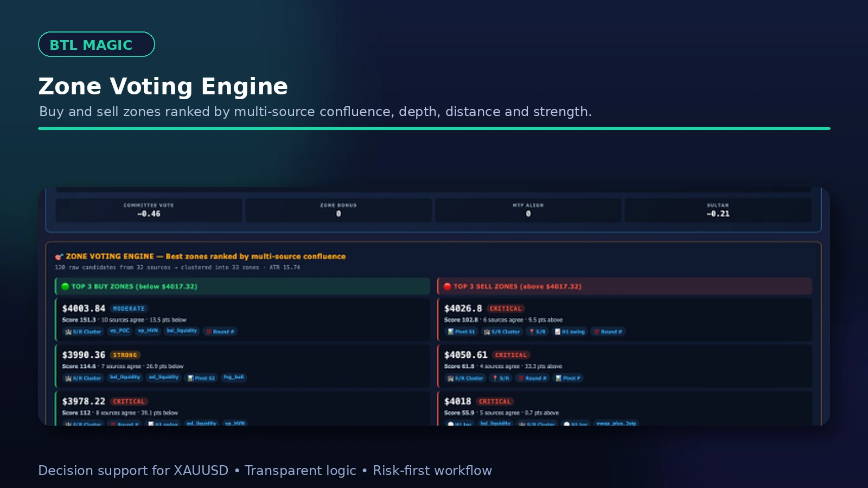Viewport: 868px width, 488px height.
Task: Click Round # tag under $4026.8
Action: 608,331
